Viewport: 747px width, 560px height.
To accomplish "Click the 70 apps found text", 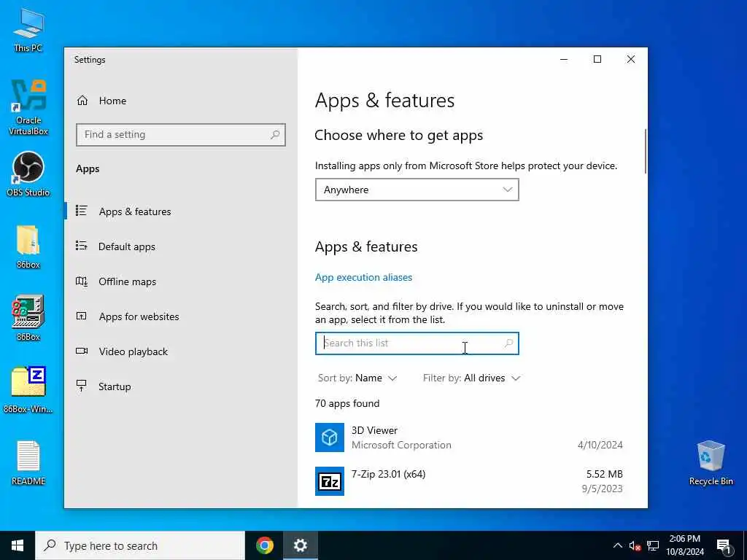I will [347, 403].
